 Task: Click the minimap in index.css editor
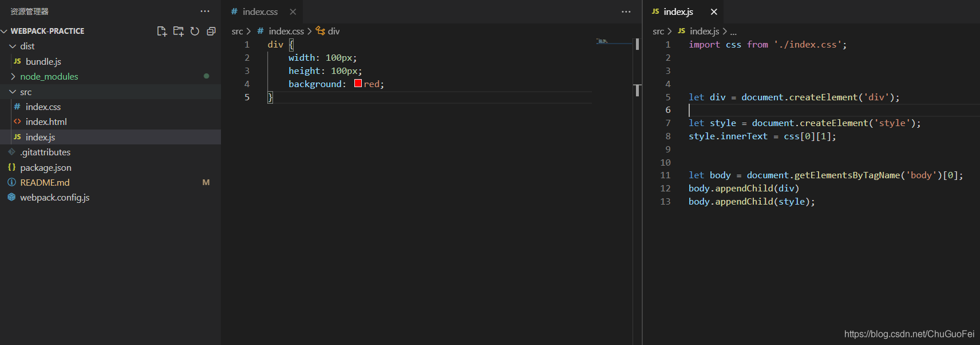pyautogui.click(x=612, y=42)
